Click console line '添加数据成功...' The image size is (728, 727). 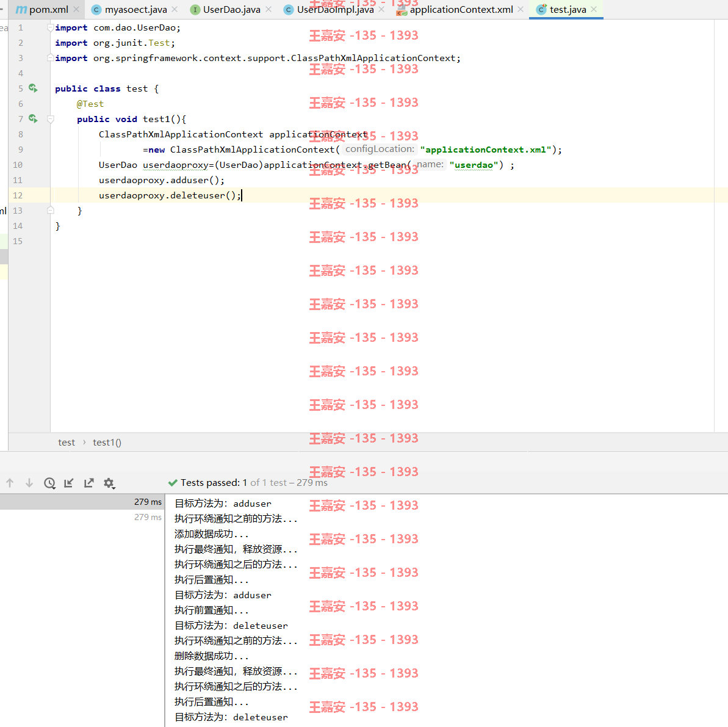tap(212, 533)
